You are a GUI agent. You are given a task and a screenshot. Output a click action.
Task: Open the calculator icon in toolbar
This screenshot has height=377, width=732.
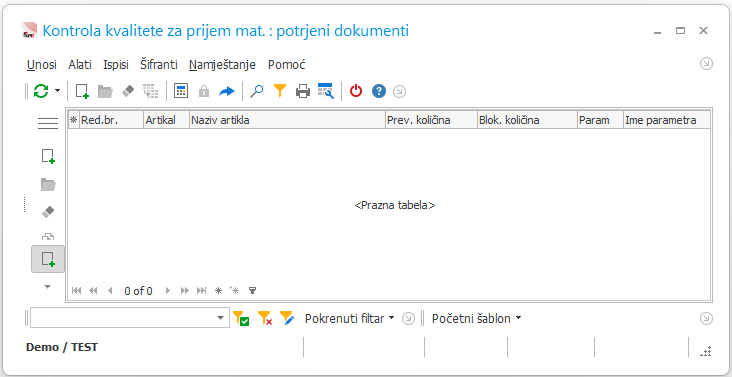pos(181,91)
